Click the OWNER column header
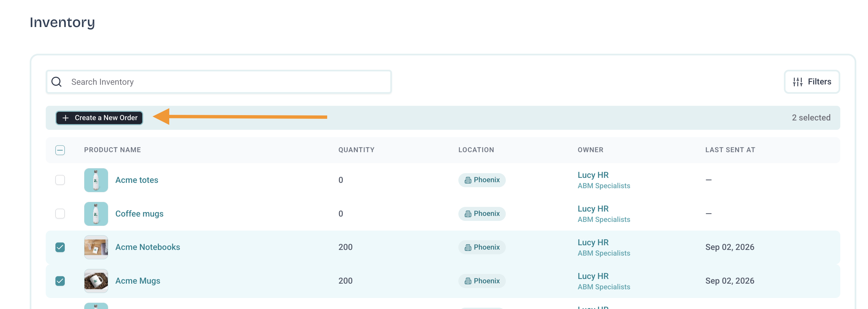Image resolution: width=868 pixels, height=309 pixels. pyautogui.click(x=590, y=150)
